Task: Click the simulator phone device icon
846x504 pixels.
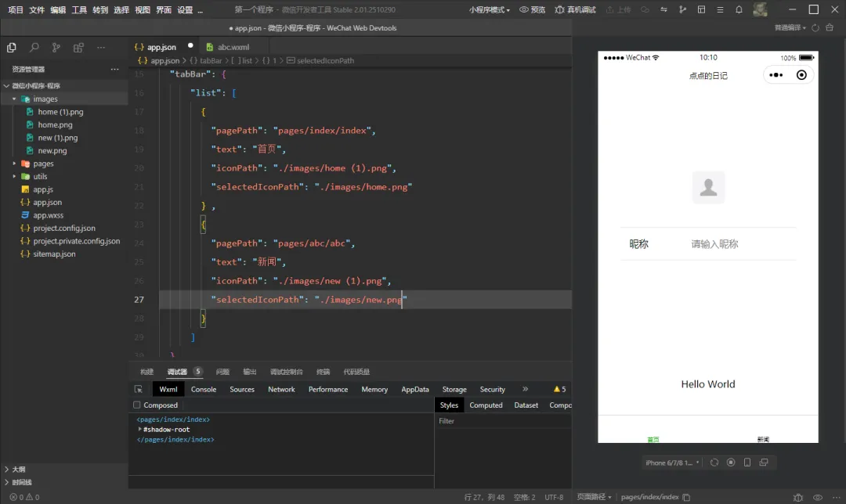Action: click(x=747, y=463)
